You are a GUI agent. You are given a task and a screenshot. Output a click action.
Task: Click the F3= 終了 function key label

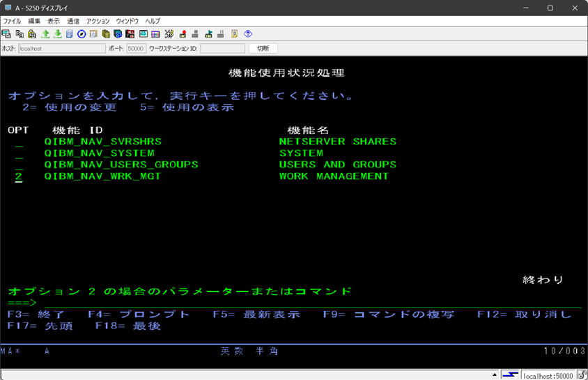(36, 314)
